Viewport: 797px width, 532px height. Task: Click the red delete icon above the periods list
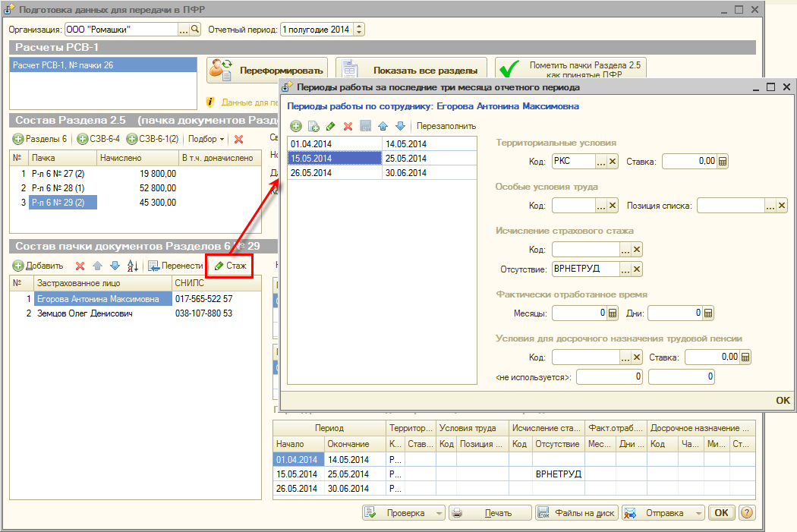pyautogui.click(x=348, y=126)
